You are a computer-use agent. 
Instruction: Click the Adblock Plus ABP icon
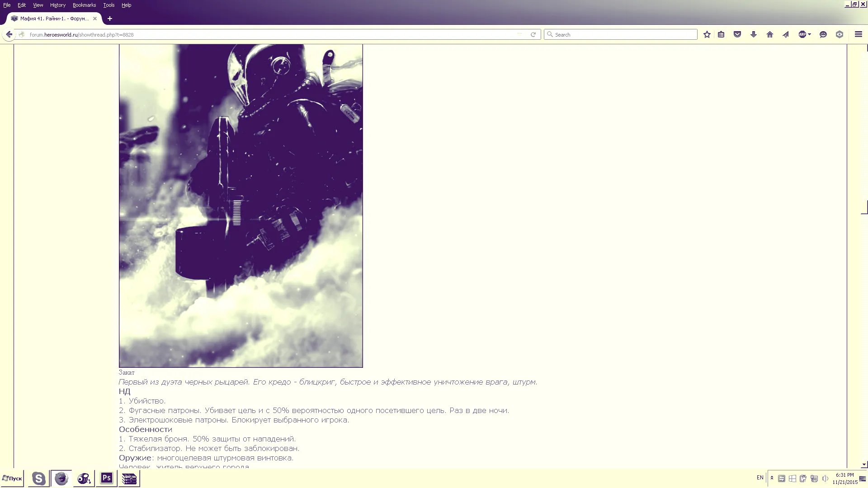point(802,34)
